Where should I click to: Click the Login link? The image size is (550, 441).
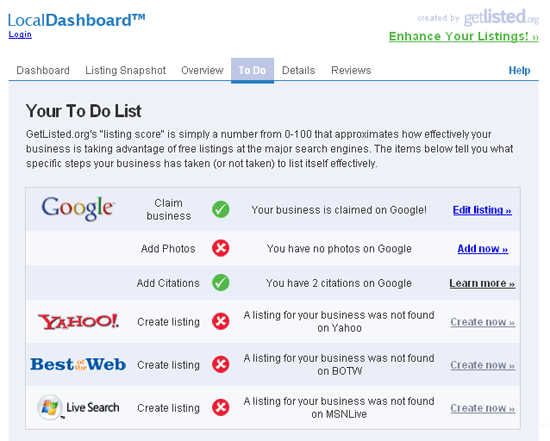20,34
